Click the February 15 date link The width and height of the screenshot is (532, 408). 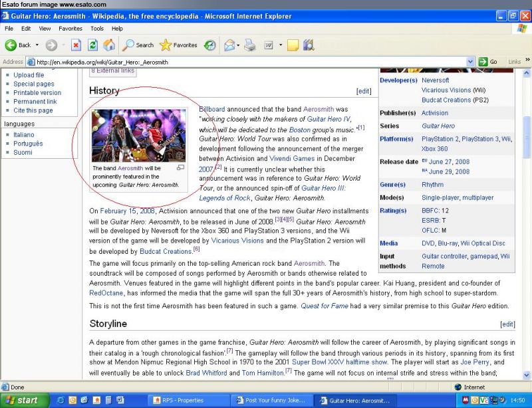click(x=118, y=211)
